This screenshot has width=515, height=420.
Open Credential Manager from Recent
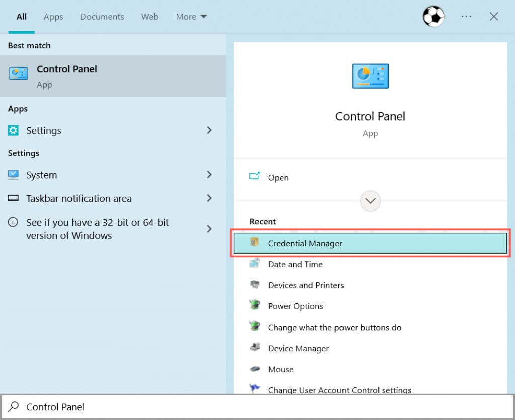(x=370, y=243)
